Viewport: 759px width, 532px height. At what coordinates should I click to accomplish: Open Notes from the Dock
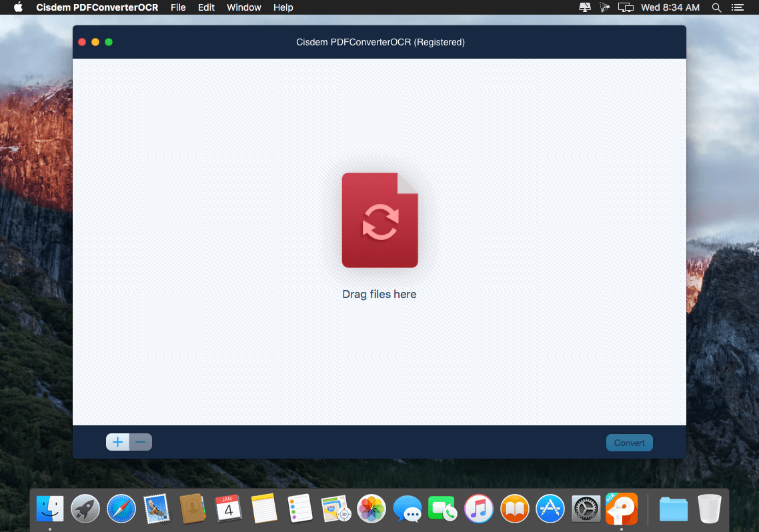(264, 509)
